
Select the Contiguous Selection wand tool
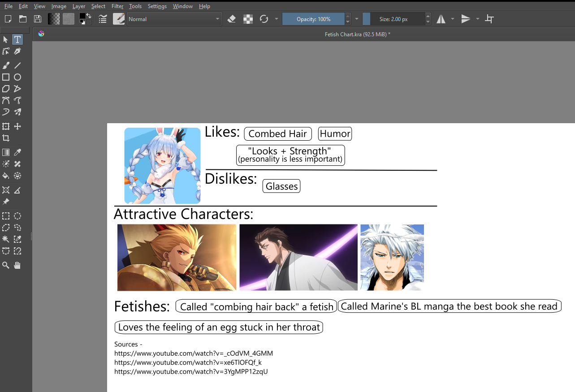pyautogui.click(x=6, y=239)
